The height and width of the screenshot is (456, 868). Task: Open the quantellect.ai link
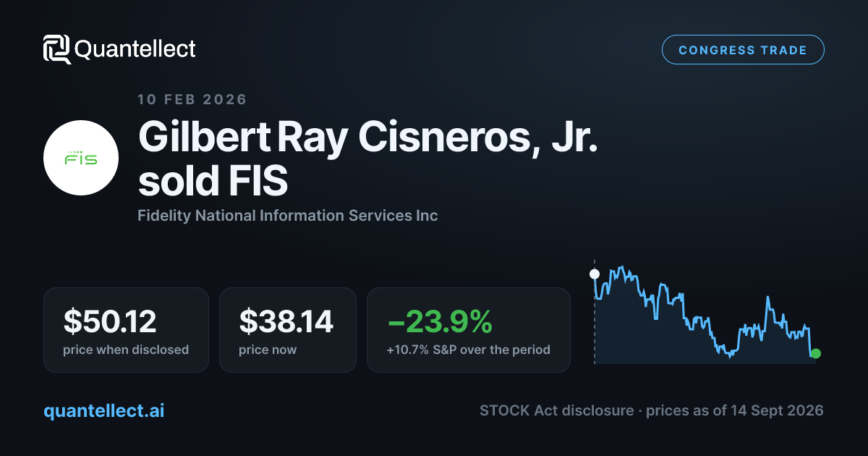[104, 410]
